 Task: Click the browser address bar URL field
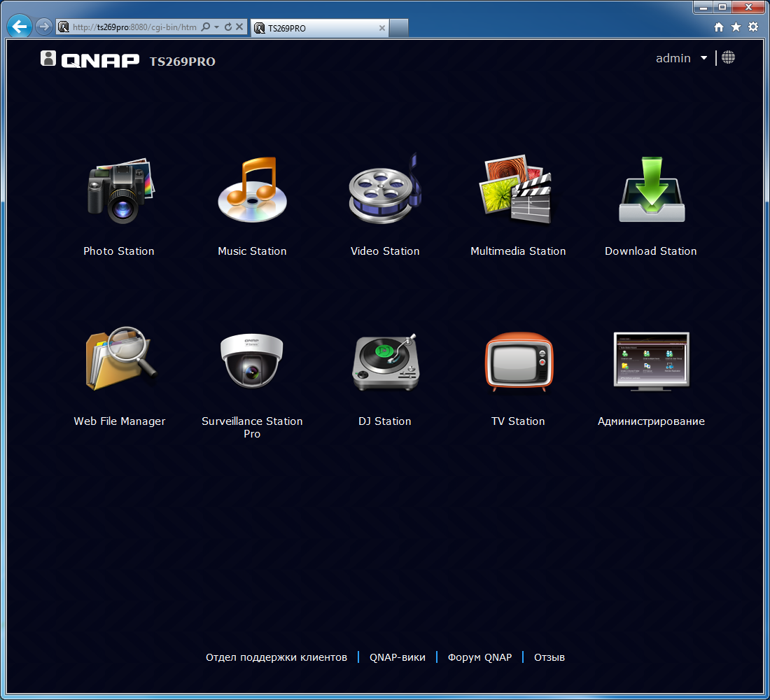pyautogui.click(x=134, y=27)
